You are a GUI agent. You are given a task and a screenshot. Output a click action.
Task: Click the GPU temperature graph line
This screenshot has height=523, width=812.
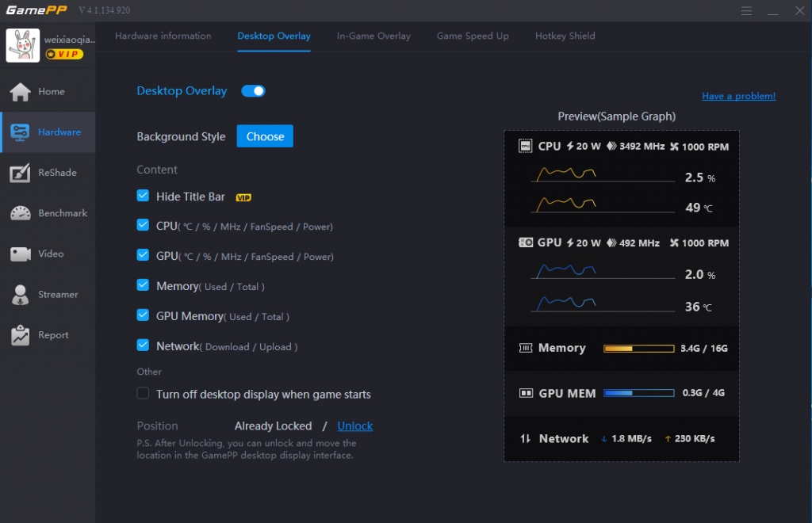(x=603, y=303)
